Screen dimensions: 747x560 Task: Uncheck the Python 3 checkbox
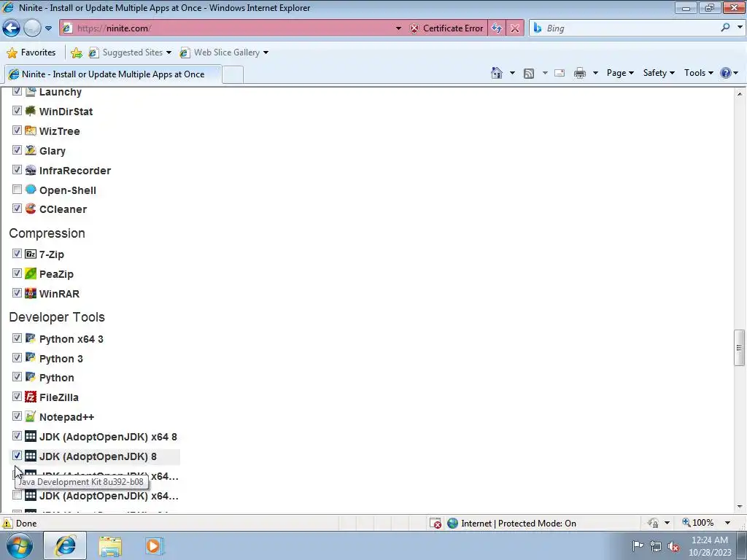coord(18,357)
